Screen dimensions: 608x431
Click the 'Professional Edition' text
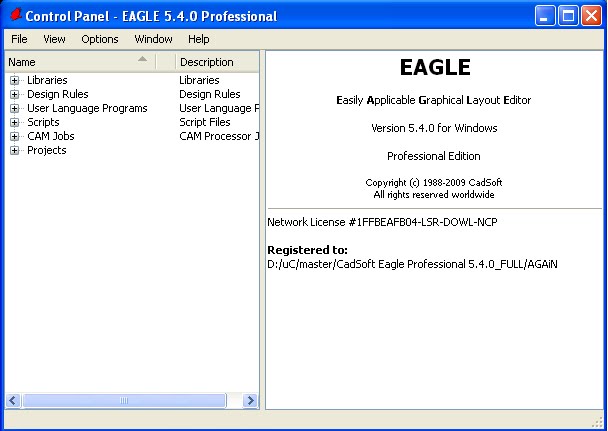(434, 156)
